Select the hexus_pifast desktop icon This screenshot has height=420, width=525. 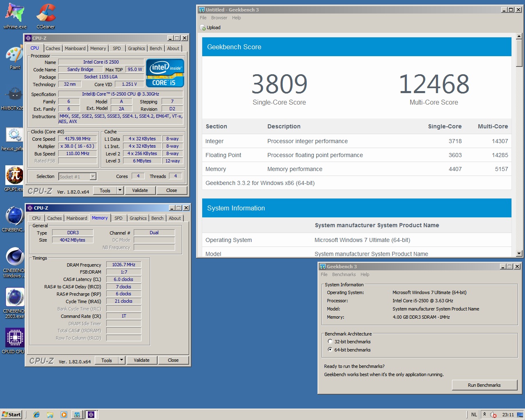click(13, 139)
